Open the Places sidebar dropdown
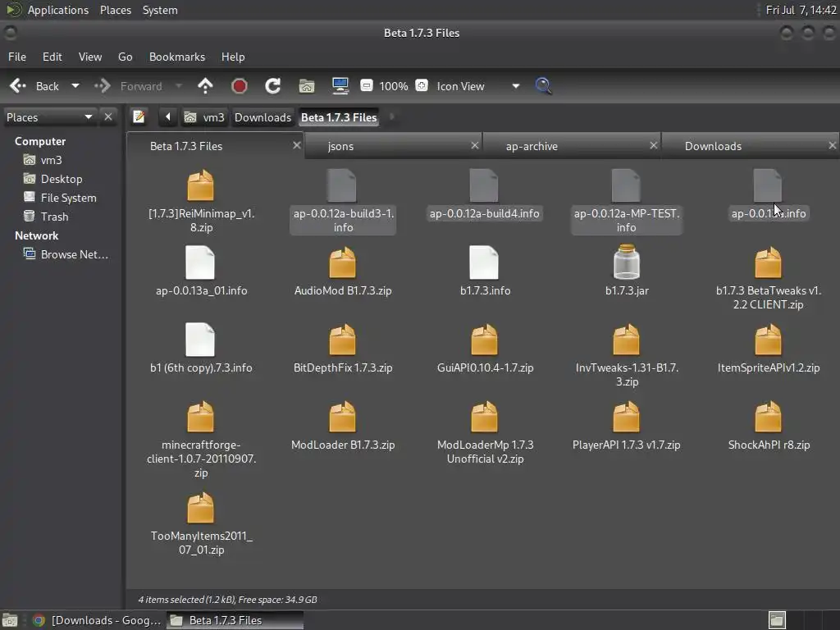This screenshot has width=840, height=630. (x=49, y=117)
